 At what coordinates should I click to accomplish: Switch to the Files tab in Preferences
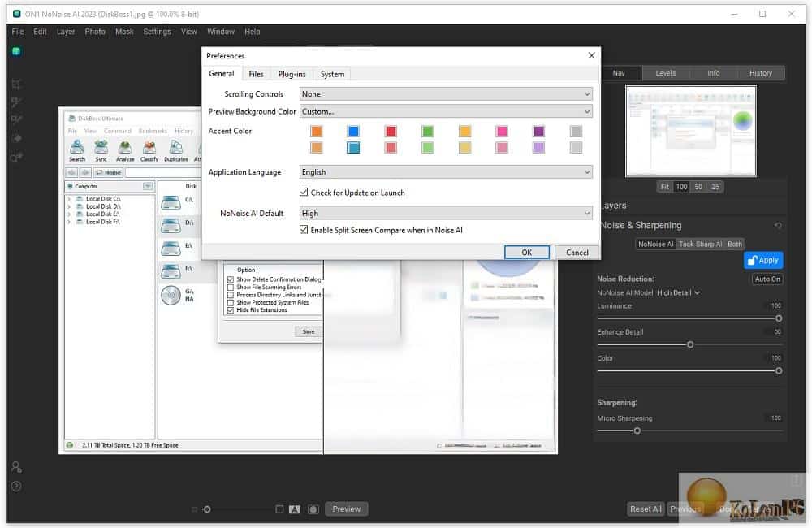click(256, 74)
